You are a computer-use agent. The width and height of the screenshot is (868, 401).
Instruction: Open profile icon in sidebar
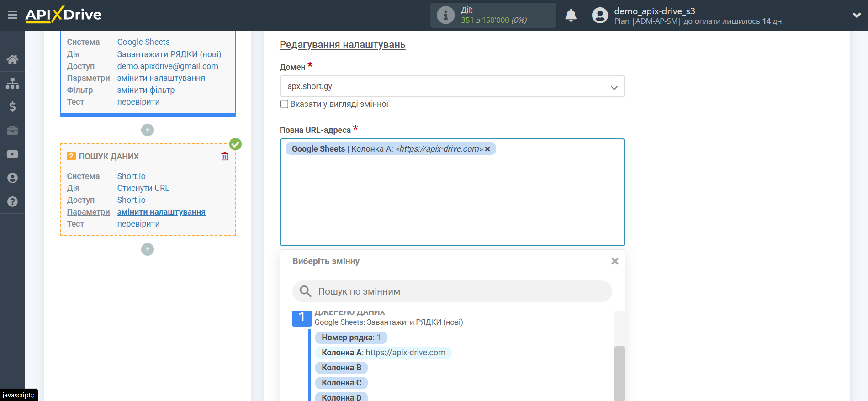pyautogui.click(x=12, y=178)
